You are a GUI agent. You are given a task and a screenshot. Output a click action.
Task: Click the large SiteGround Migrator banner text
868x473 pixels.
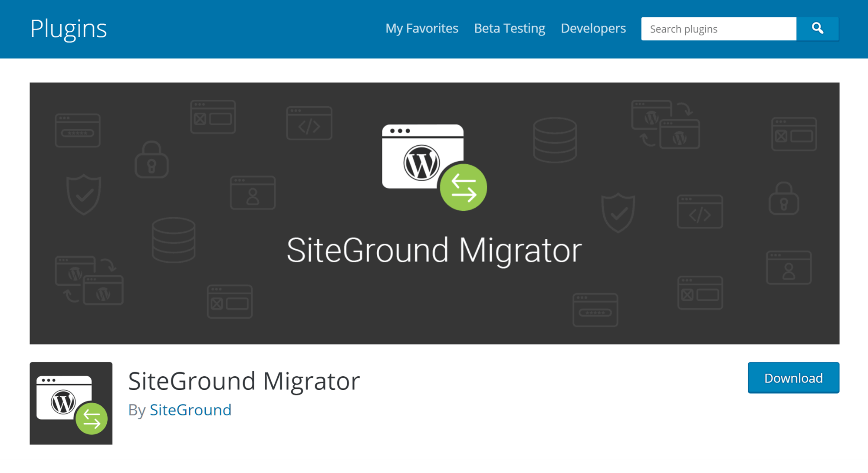pos(434,251)
